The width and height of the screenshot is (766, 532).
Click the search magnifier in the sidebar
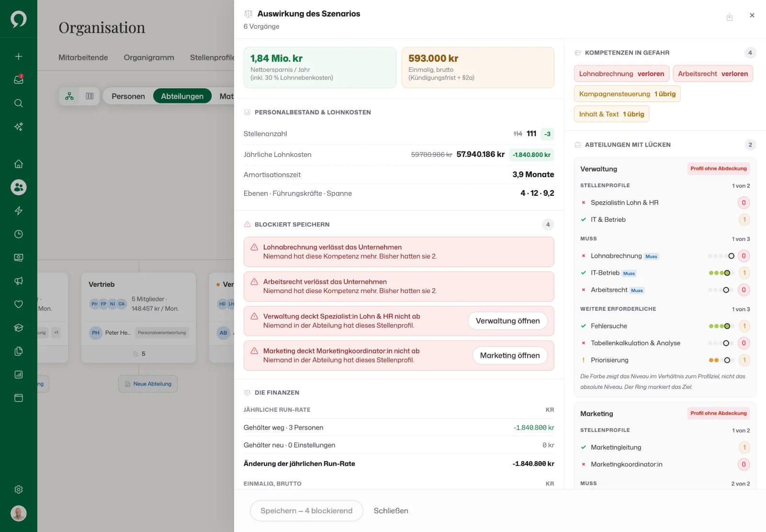coord(19,103)
